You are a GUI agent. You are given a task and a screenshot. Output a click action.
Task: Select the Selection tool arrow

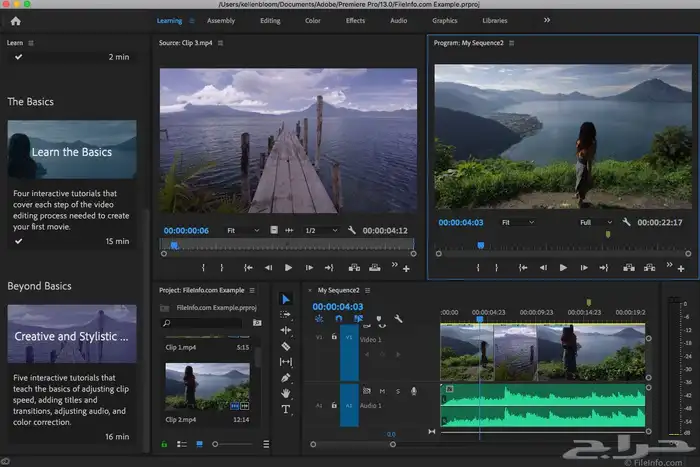(x=286, y=299)
